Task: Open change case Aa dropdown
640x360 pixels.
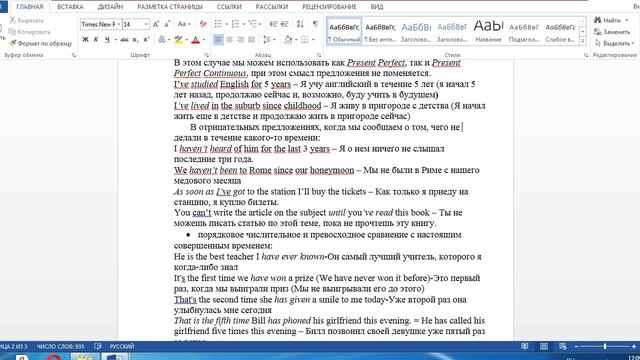Action: [x=184, y=24]
